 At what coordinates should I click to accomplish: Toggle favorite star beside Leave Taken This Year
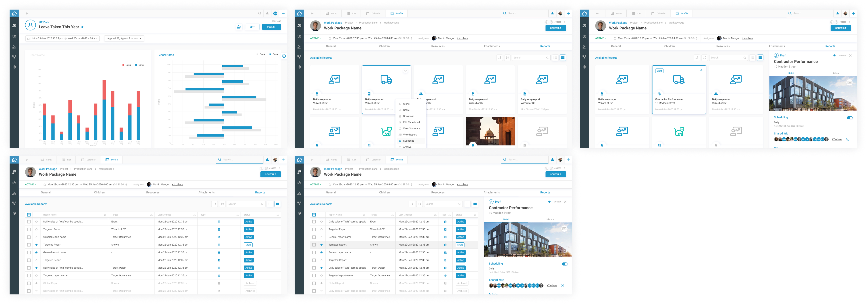82,27
